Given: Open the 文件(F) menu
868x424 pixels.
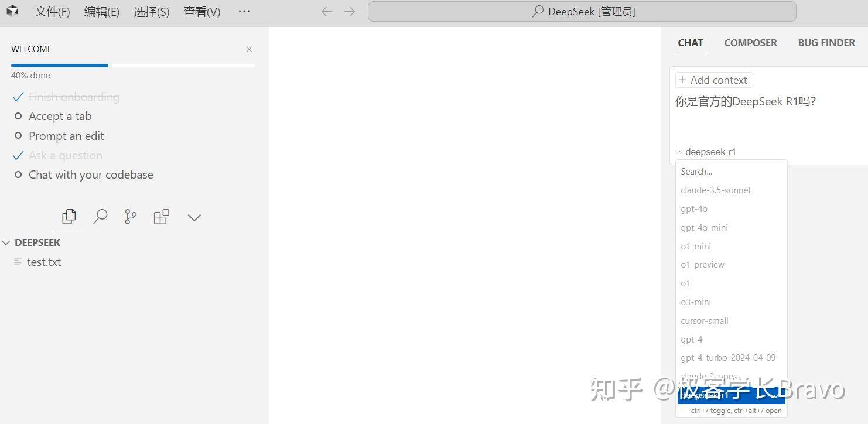Looking at the screenshot, I should coord(52,12).
